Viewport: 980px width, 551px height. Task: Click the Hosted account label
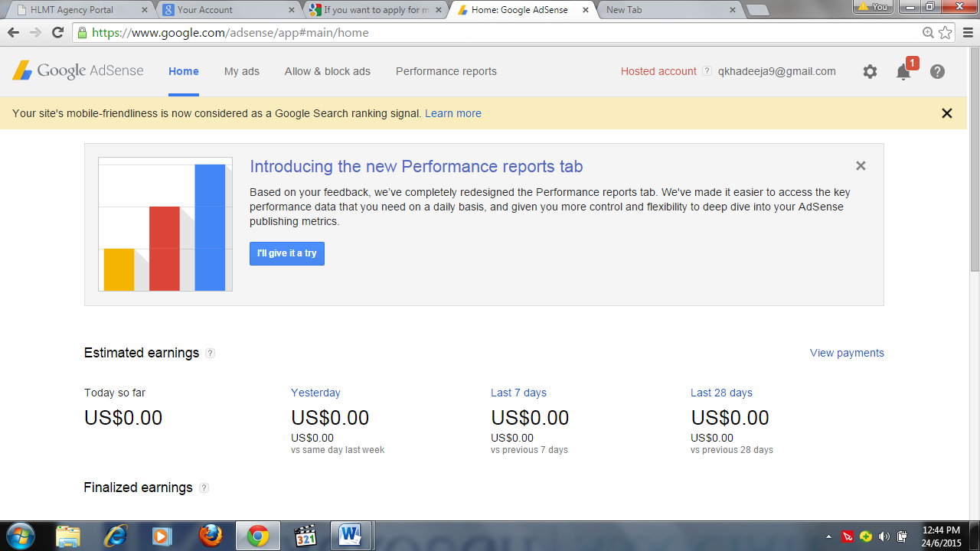click(x=658, y=71)
